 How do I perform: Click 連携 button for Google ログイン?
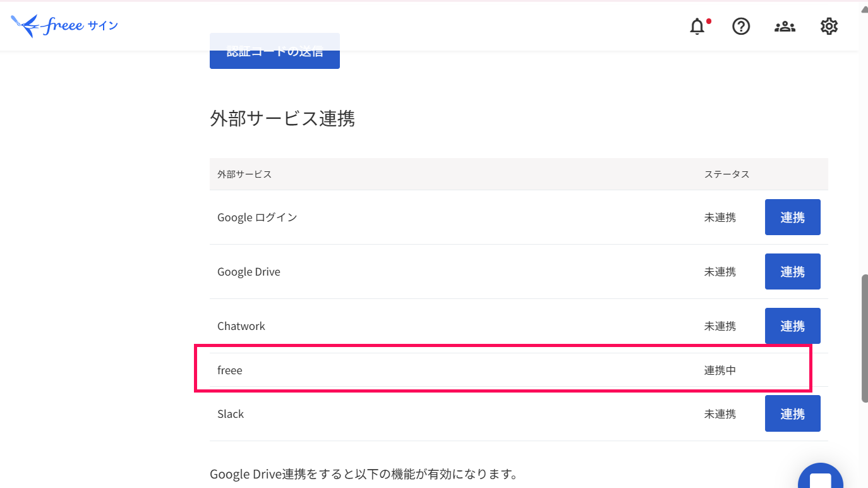pos(793,217)
